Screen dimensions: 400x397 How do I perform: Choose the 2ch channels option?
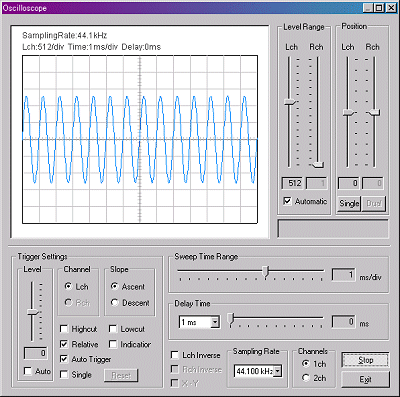coord(305,378)
